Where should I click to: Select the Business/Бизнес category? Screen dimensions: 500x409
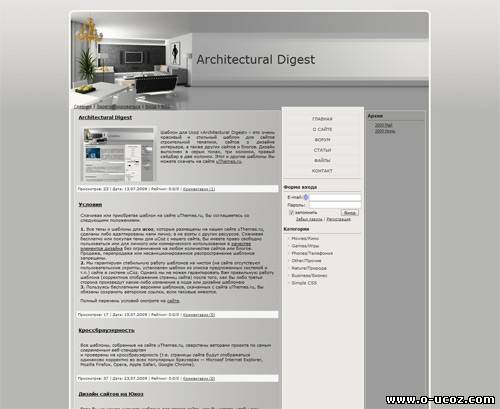pos(309,276)
